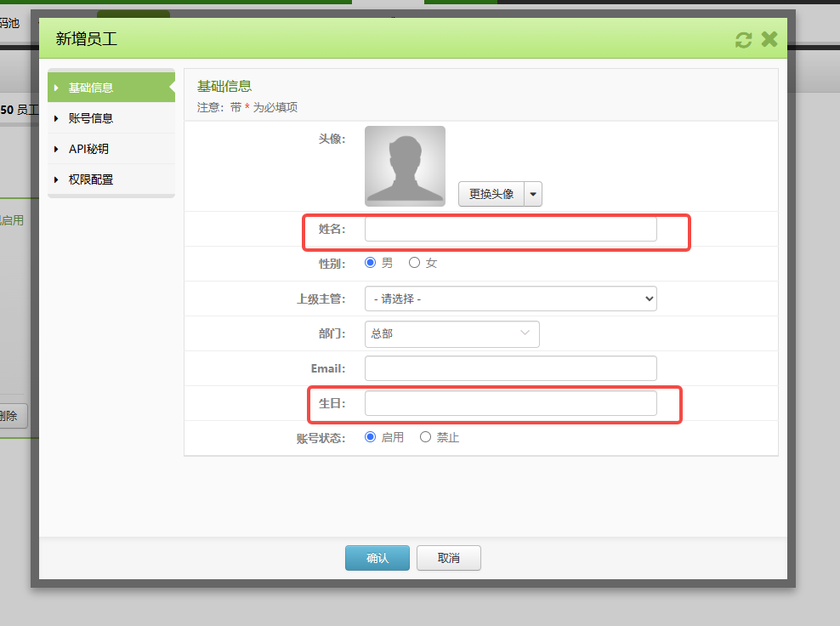Open the 更换头像 dropdown arrow

tap(533, 194)
